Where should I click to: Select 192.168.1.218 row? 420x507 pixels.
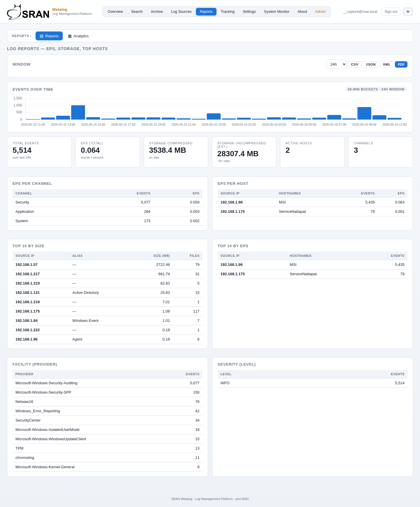(x=107, y=302)
